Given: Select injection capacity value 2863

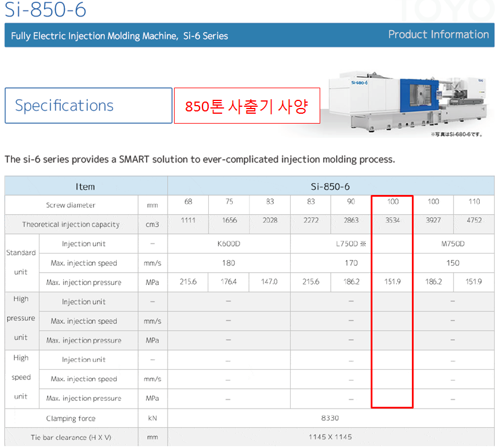Looking at the screenshot, I should [x=351, y=220].
